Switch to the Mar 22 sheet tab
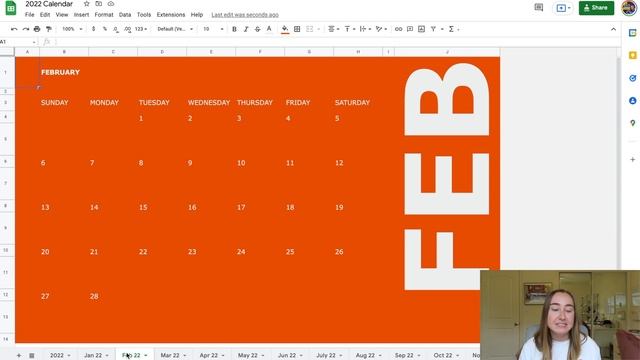The image size is (640, 360). tap(173, 356)
